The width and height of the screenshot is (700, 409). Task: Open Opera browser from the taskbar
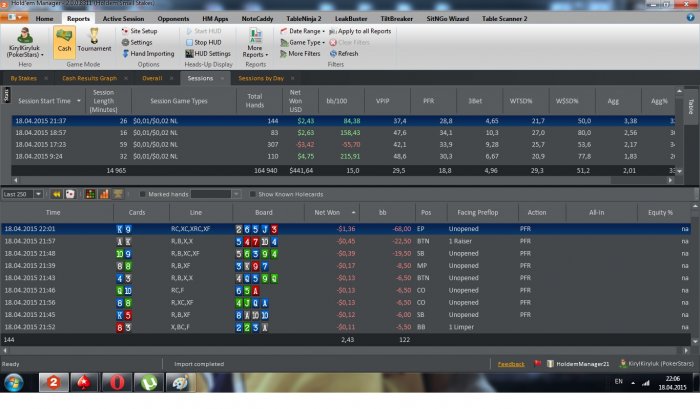point(117,383)
